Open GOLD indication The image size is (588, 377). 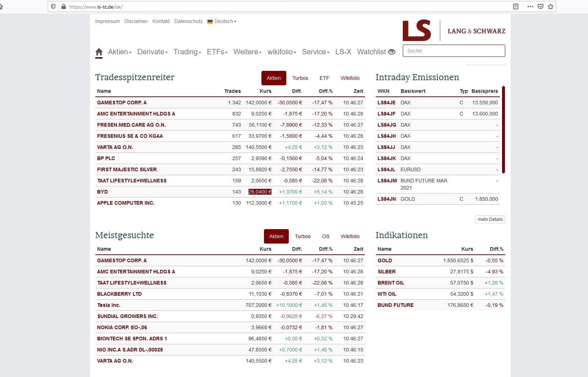coord(385,260)
